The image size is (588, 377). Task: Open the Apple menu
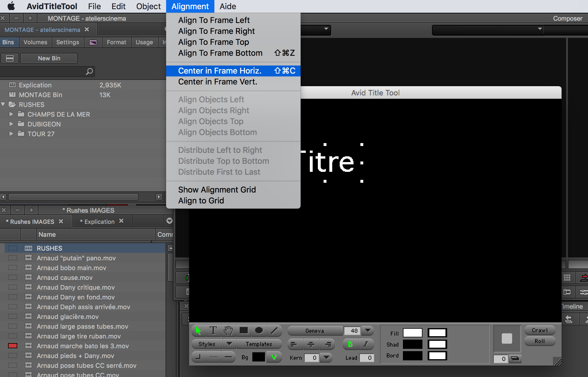pyautogui.click(x=11, y=6)
